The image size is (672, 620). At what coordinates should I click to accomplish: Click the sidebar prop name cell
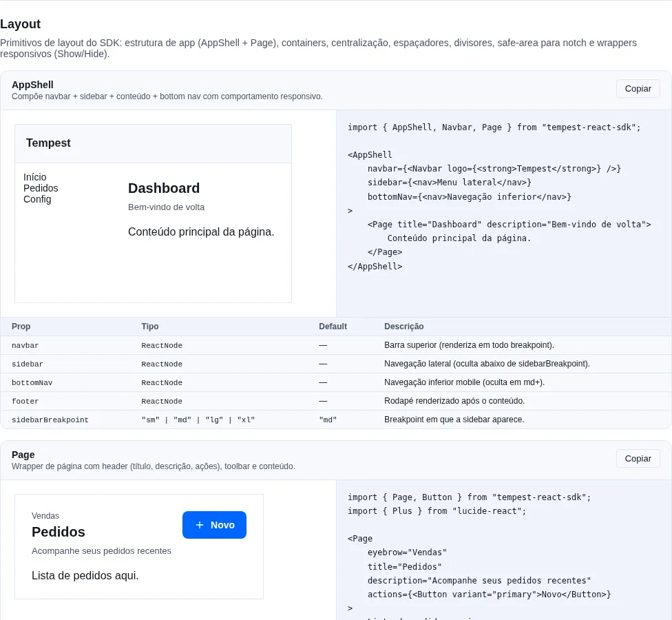pyautogui.click(x=28, y=364)
